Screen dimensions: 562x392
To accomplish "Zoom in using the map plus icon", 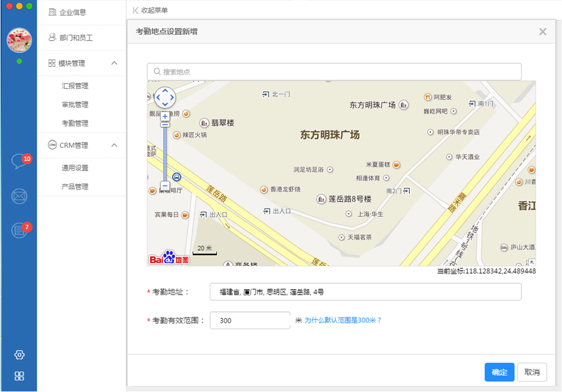I will pos(165,117).
